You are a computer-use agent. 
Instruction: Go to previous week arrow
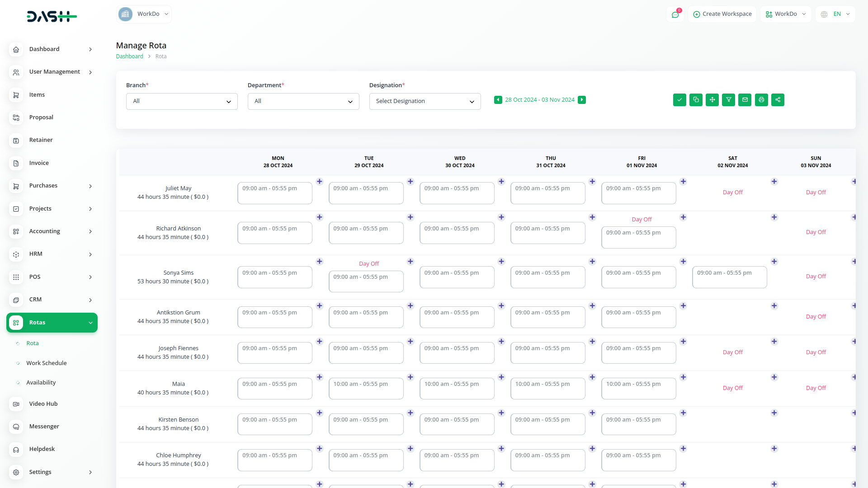pyautogui.click(x=498, y=100)
